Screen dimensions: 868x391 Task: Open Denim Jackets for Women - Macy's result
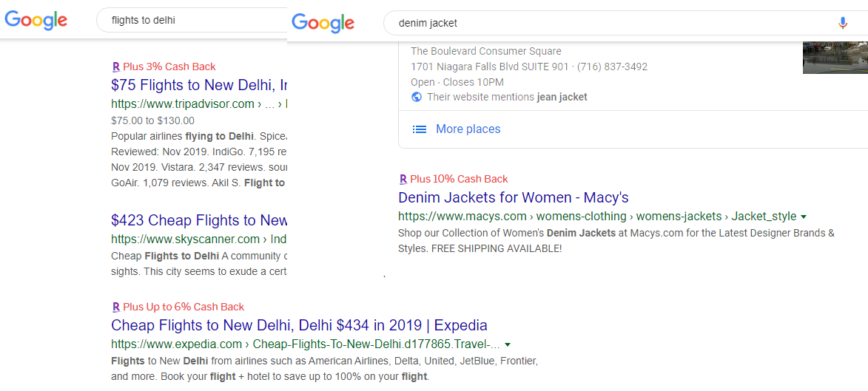click(x=513, y=197)
